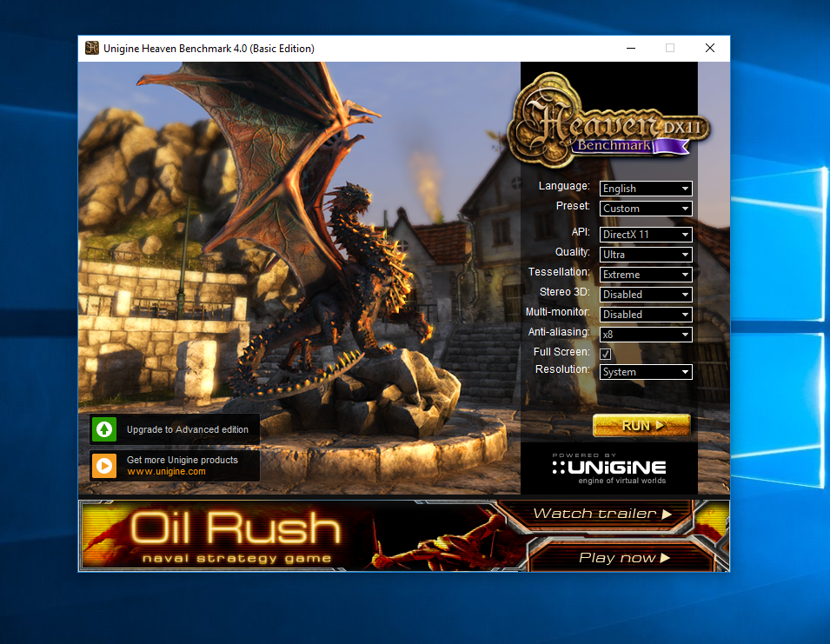This screenshot has height=644, width=830.
Task: Open the Multi-monitor dropdown
Action: point(645,315)
